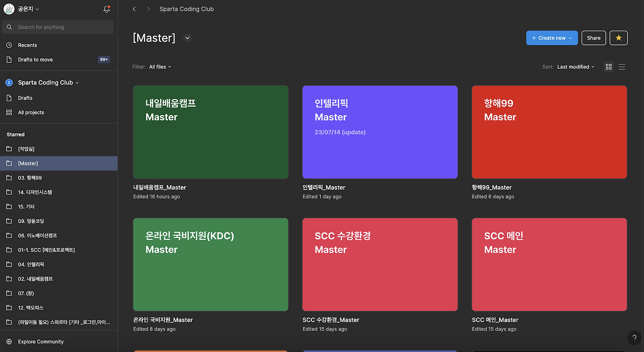The width and height of the screenshot is (644, 352).
Task: Click Sparta Coding Club breadcrumb
Action: pos(187,9)
